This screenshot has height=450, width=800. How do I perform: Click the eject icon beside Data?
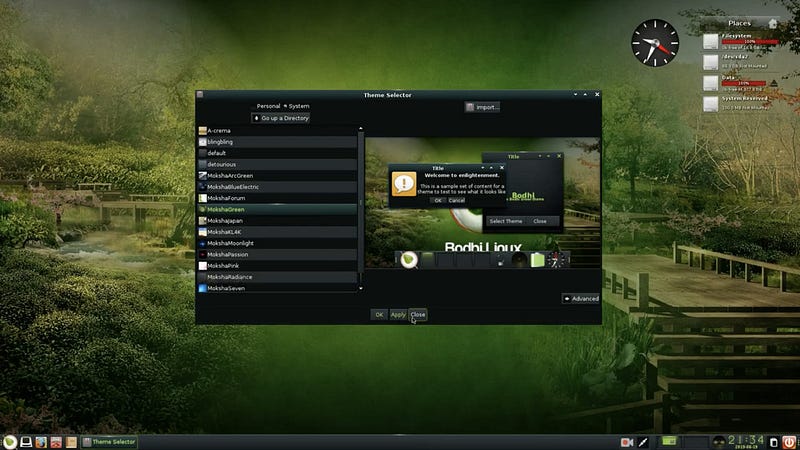coord(774,83)
